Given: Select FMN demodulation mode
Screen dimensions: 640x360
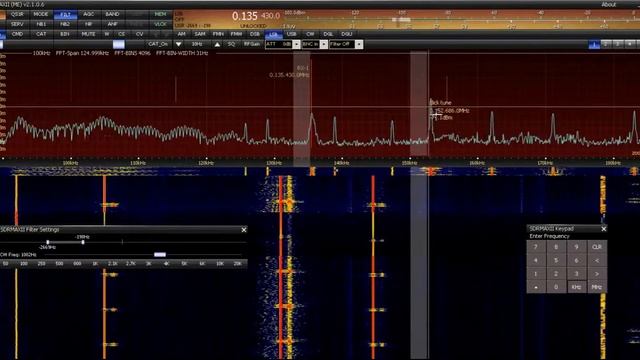Looking at the screenshot, I should point(218,34).
